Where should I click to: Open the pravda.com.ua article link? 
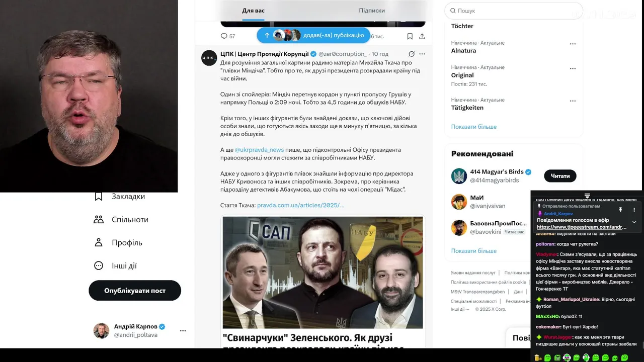pos(300,205)
